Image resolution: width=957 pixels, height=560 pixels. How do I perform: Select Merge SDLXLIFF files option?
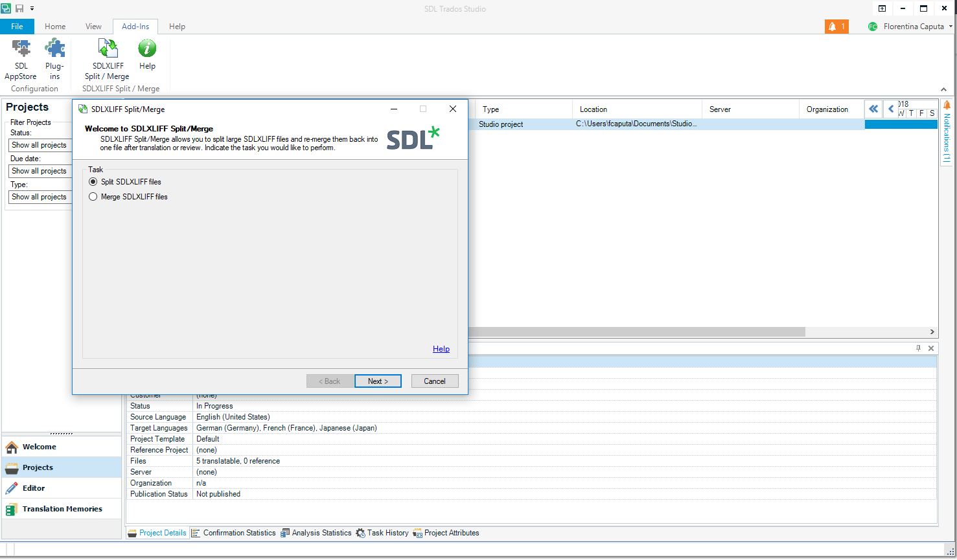click(x=128, y=197)
